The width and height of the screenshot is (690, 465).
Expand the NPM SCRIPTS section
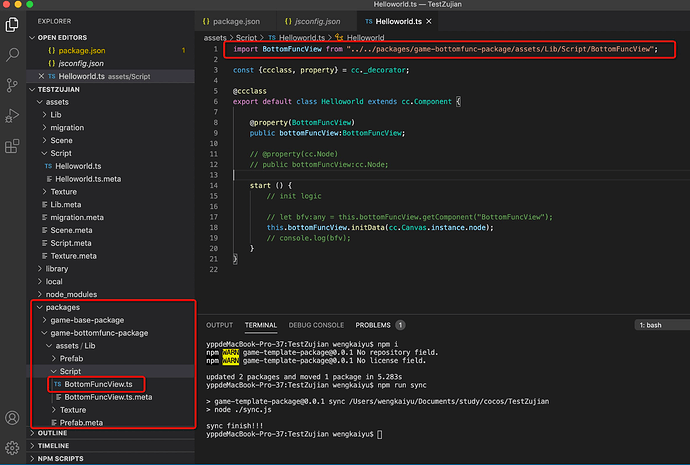(x=32, y=458)
